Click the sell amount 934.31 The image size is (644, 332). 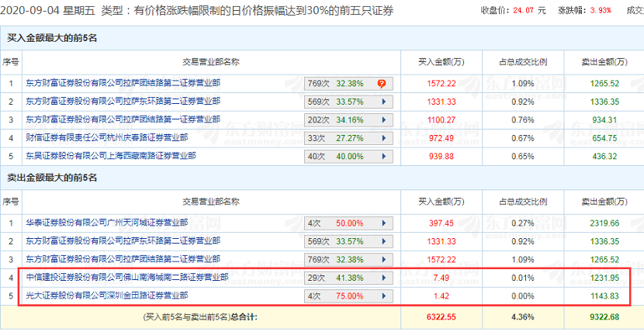[605, 119]
